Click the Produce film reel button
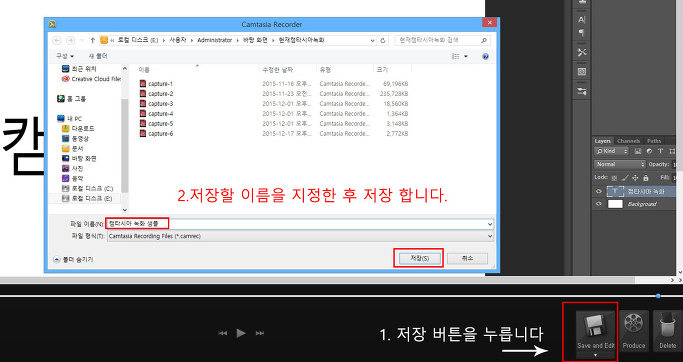Screen dimensions: 683x362 (x=634, y=330)
